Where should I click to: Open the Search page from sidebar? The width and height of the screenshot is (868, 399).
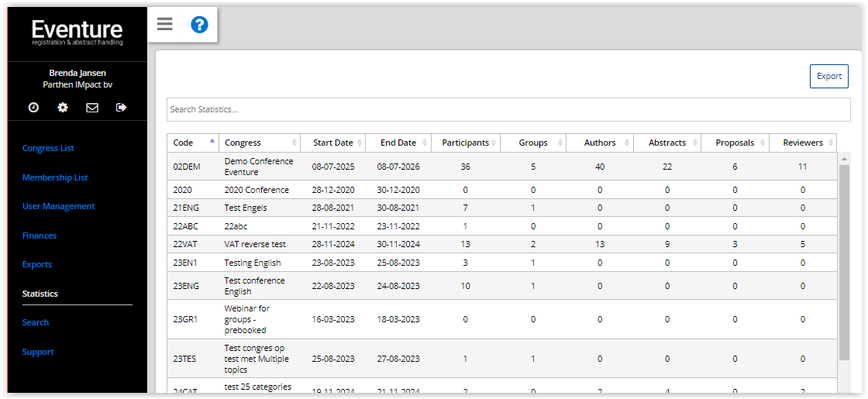coord(36,322)
